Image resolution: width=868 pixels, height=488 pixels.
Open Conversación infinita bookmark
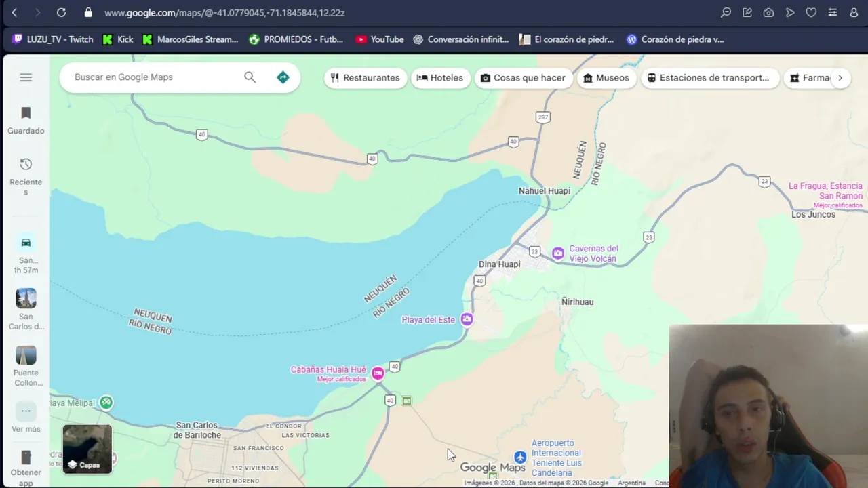pos(461,39)
